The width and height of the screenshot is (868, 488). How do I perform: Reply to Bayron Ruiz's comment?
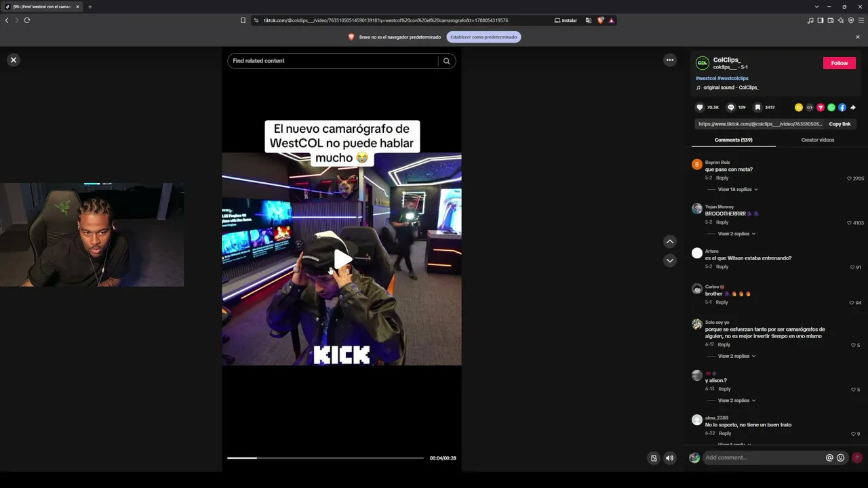pos(722,178)
